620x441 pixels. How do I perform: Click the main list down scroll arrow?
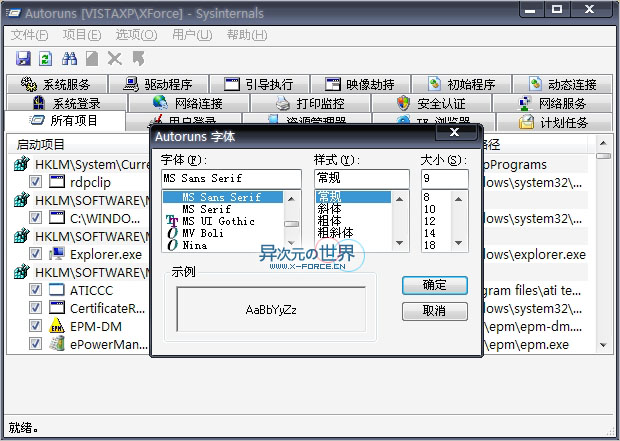pyautogui.click(x=603, y=345)
